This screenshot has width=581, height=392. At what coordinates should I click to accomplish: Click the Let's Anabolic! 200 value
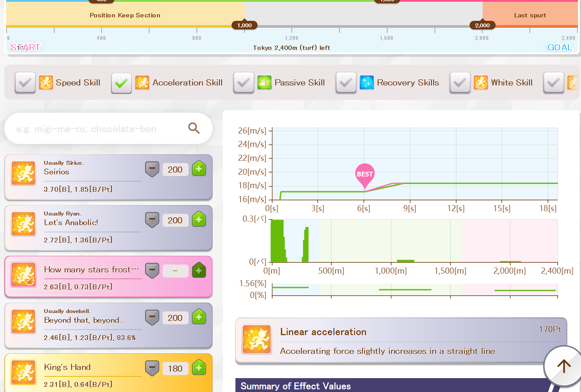point(175,220)
